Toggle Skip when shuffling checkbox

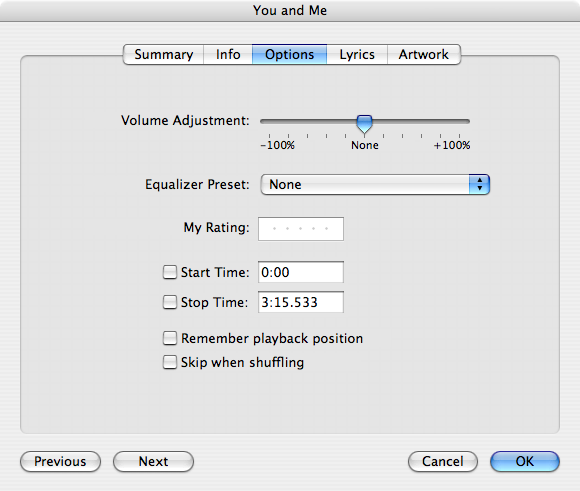click(170, 362)
